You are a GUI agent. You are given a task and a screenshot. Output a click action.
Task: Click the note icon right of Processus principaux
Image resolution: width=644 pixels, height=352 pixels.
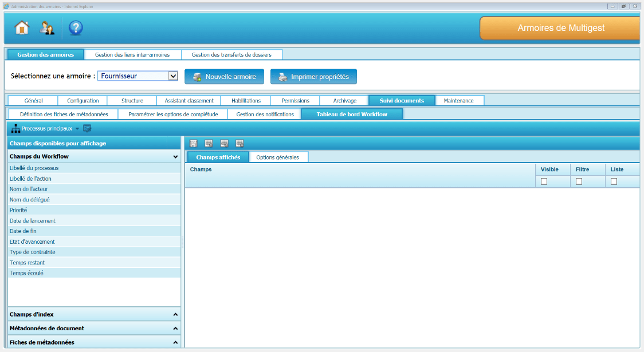point(87,129)
